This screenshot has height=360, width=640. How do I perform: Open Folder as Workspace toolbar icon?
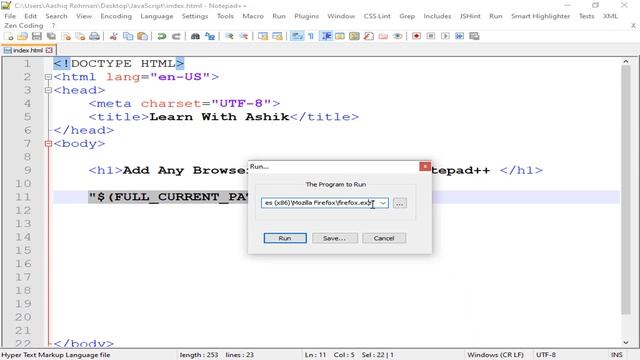pos(383,36)
